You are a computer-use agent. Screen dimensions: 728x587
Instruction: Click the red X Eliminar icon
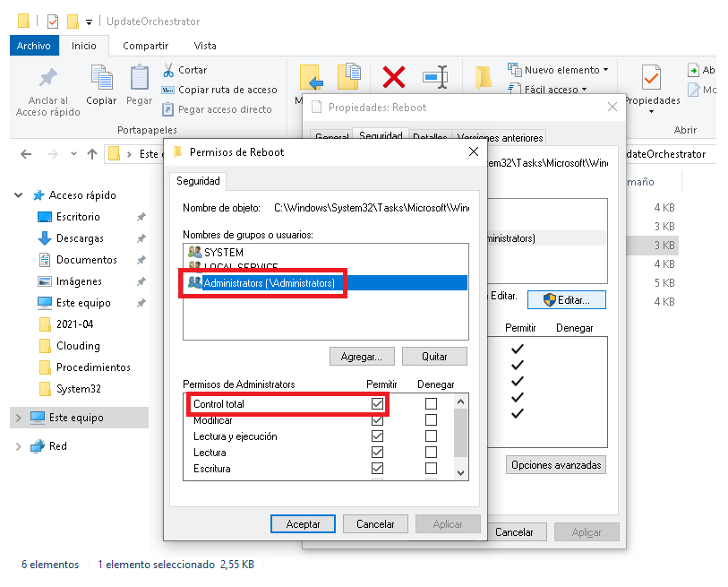click(394, 77)
